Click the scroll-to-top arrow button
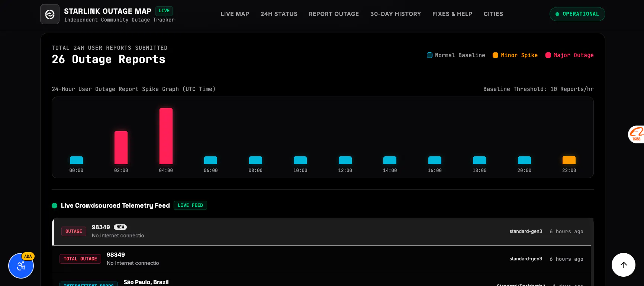This screenshot has height=286, width=644. pos(624,265)
